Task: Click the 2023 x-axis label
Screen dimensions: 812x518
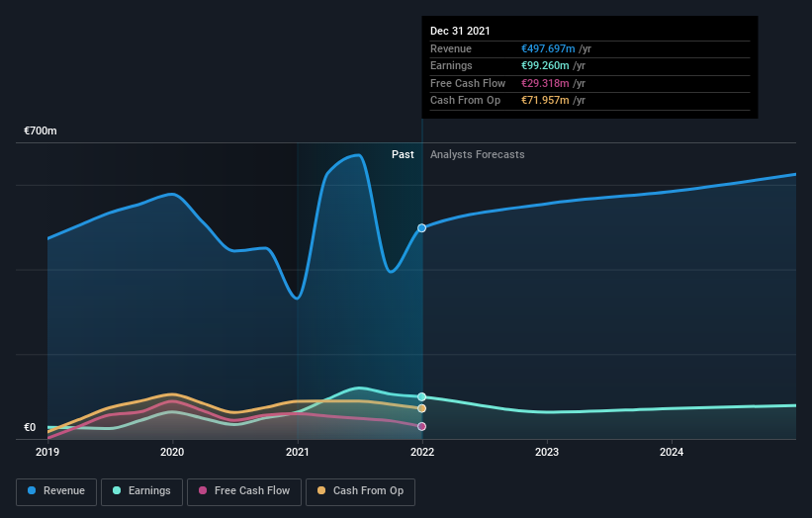Action: pyautogui.click(x=547, y=453)
